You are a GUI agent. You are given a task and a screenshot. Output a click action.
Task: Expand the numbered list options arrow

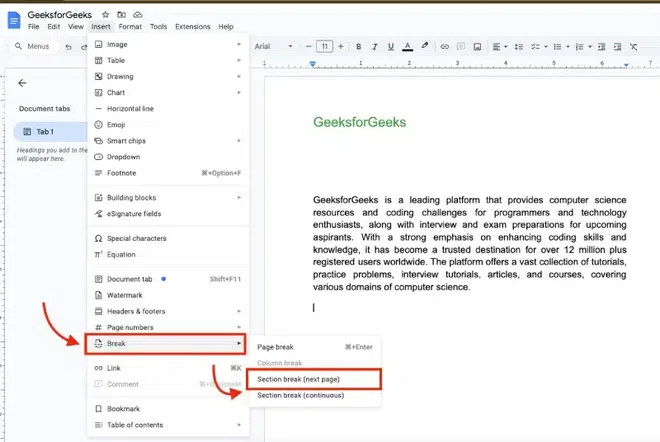click(590, 47)
